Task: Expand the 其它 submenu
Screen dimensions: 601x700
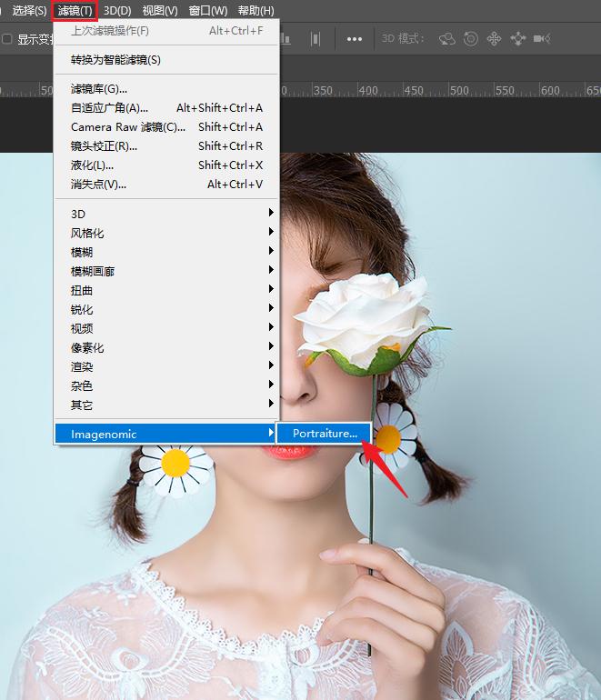Action: (x=166, y=405)
